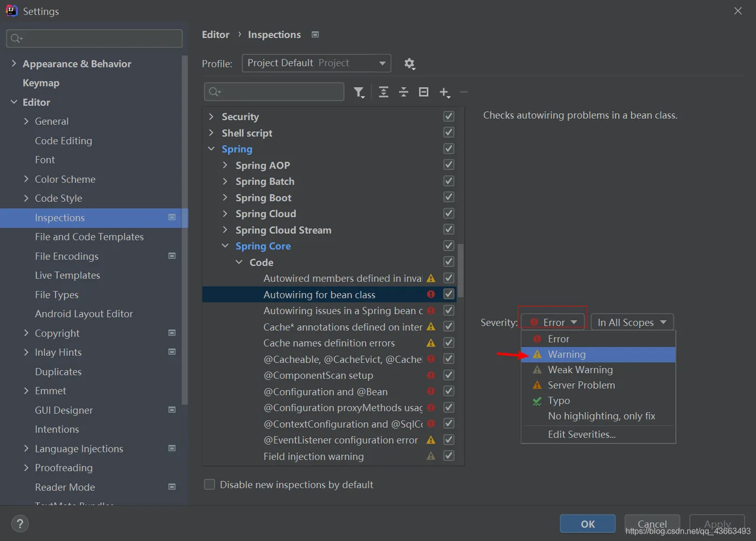Select Error in severity menu
This screenshot has height=541, width=756.
pyautogui.click(x=598, y=339)
